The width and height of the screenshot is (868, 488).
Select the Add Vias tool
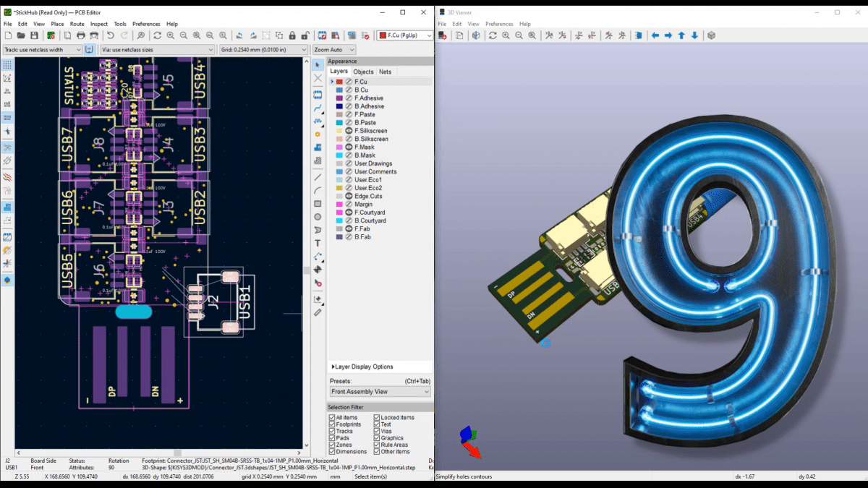pos(318,134)
